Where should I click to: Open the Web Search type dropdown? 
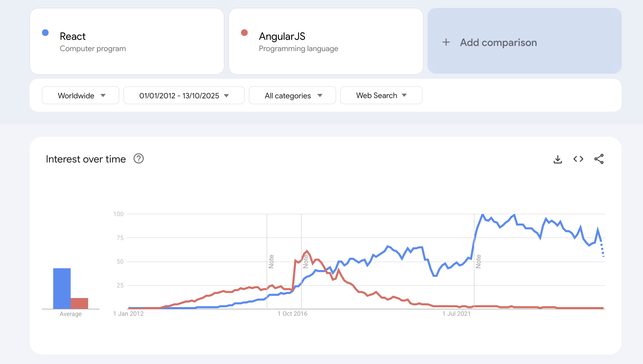[381, 95]
